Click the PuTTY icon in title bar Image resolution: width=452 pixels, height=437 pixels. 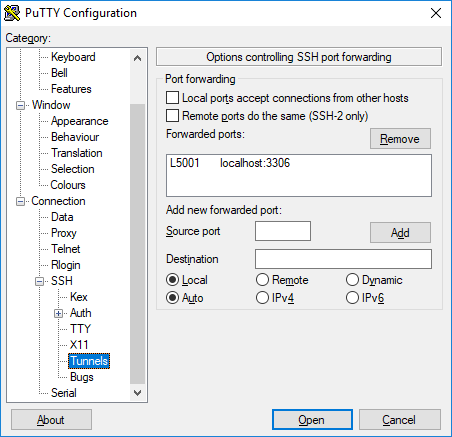pyautogui.click(x=12, y=13)
